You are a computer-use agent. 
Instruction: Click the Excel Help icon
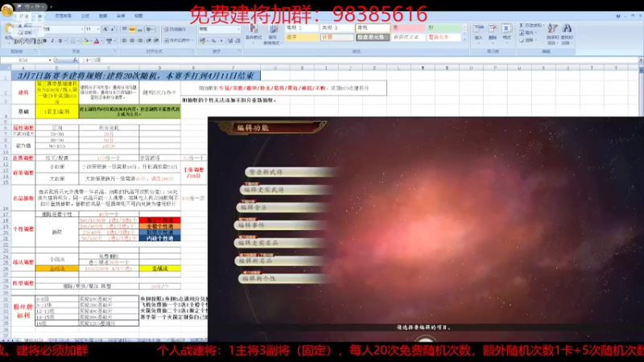pos(617,16)
